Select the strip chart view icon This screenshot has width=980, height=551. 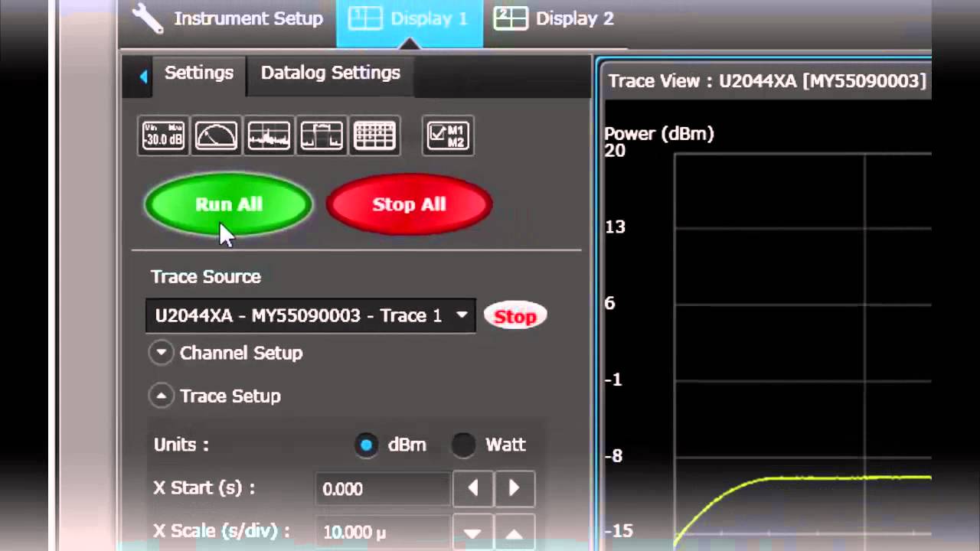click(269, 136)
